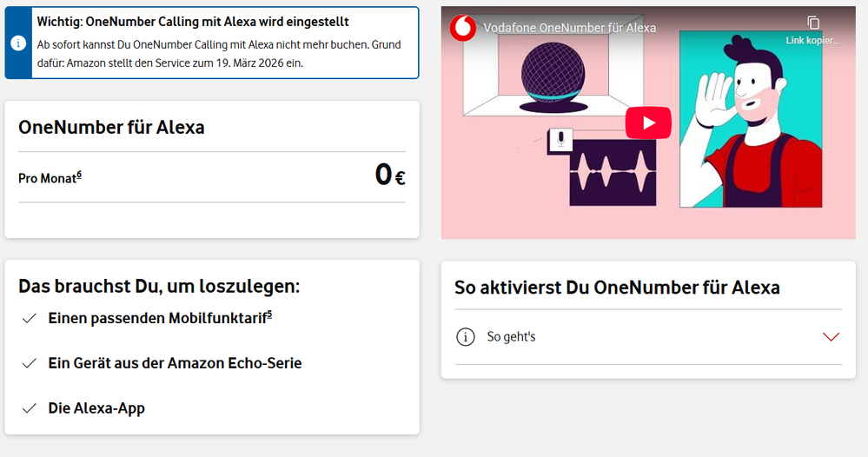Click 'Einen passenden Mobilfunktarif' list item

[158, 318]
